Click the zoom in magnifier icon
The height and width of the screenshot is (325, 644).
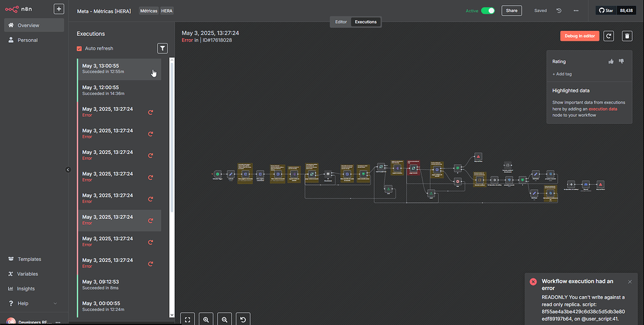coord(206,319)
